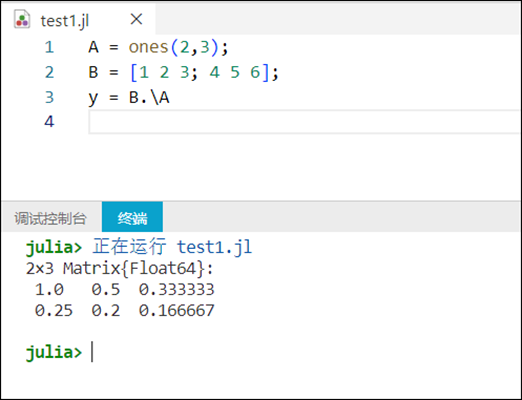Click line number 2 in the gutter
Screen dimensions: 522x400
[49, 72]
